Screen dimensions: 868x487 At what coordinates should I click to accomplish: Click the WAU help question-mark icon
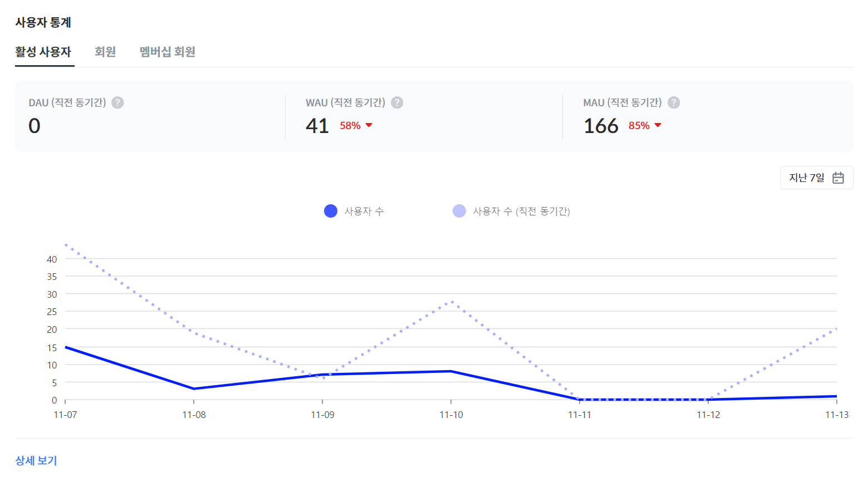click(x=397, y=102)
